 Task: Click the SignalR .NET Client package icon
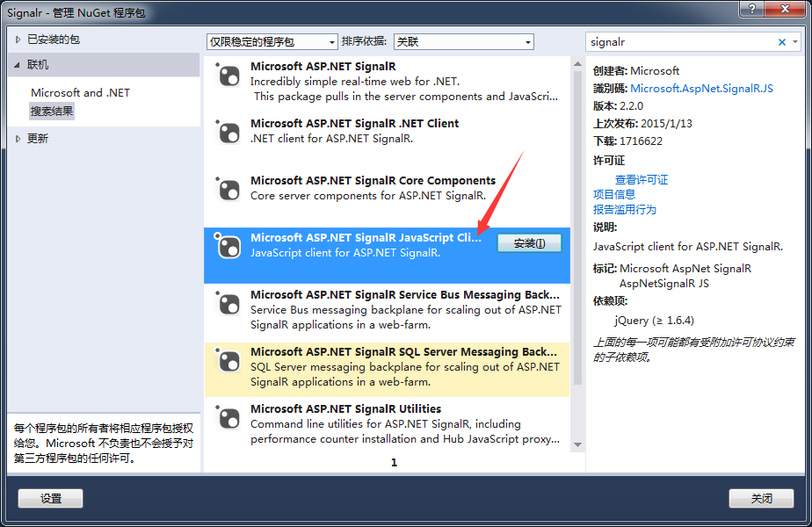point(228,133)
